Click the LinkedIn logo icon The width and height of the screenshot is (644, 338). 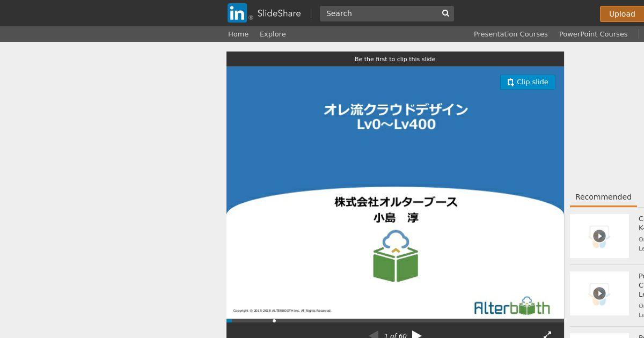pos(237,13)
